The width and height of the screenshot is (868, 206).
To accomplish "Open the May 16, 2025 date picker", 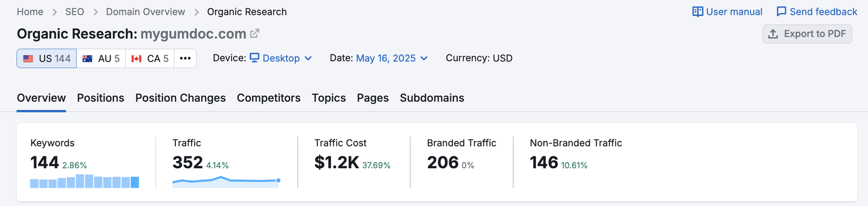I will tap(392, 58).
